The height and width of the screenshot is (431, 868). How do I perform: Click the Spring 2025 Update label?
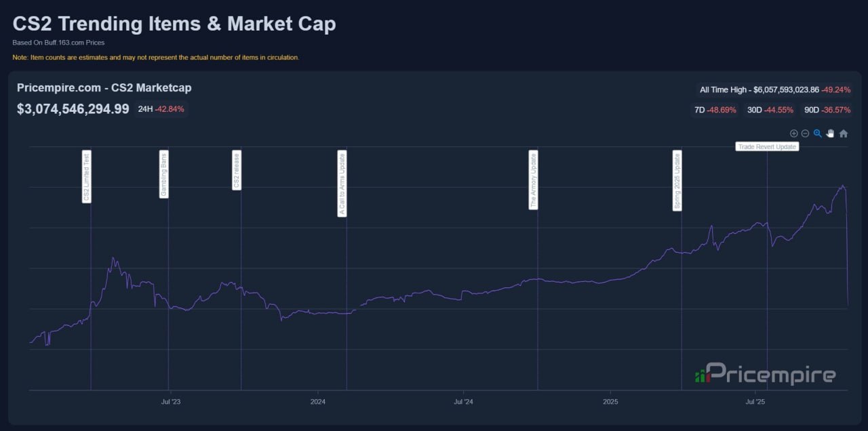click(677, 181)
